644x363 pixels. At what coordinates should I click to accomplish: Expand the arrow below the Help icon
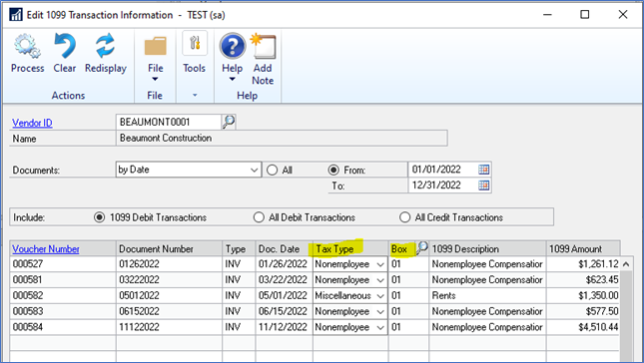tap(232, 79)
